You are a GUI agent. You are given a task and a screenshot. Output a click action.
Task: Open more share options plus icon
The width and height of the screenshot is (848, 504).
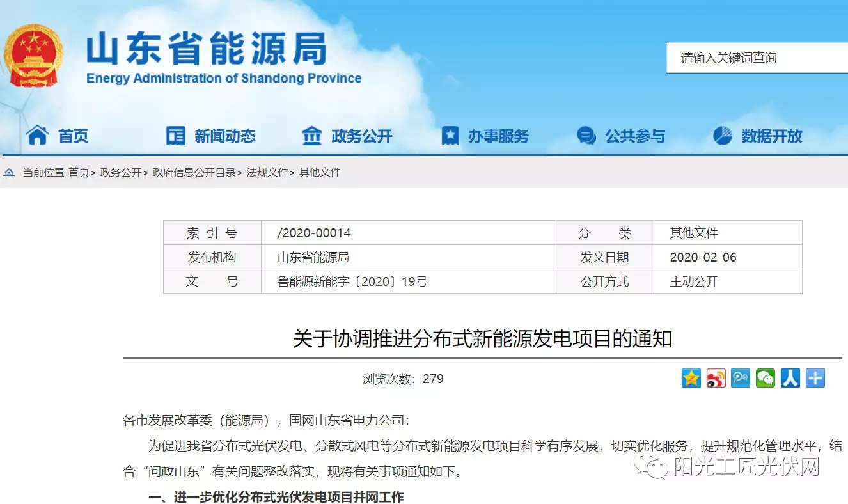(x=815, y=378)
